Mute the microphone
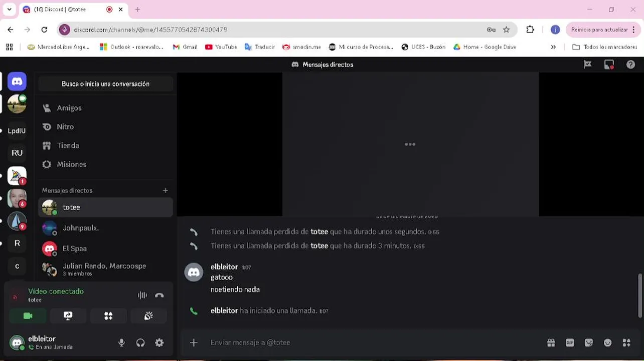The width and height of the screenshot is (644, 361). point(121,343)
